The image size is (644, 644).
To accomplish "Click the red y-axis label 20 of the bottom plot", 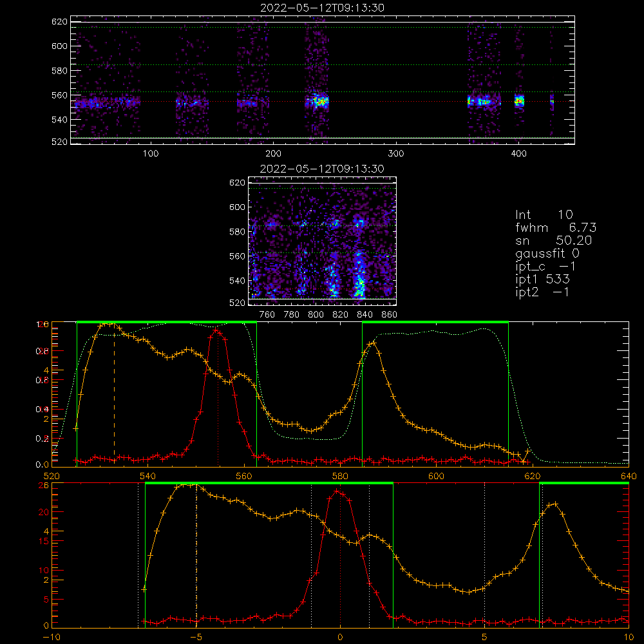I will (x=44, y=512).
